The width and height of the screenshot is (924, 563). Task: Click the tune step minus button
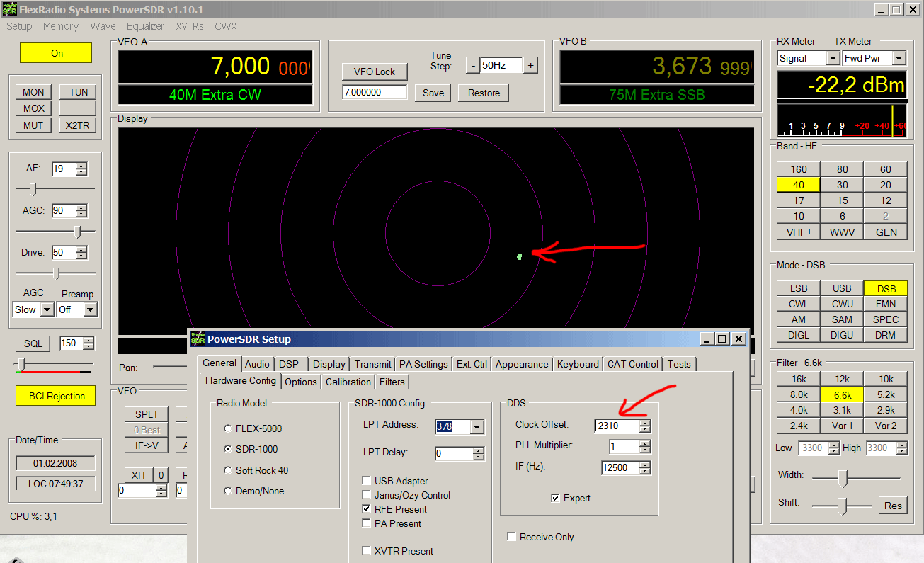click(472, 65)
